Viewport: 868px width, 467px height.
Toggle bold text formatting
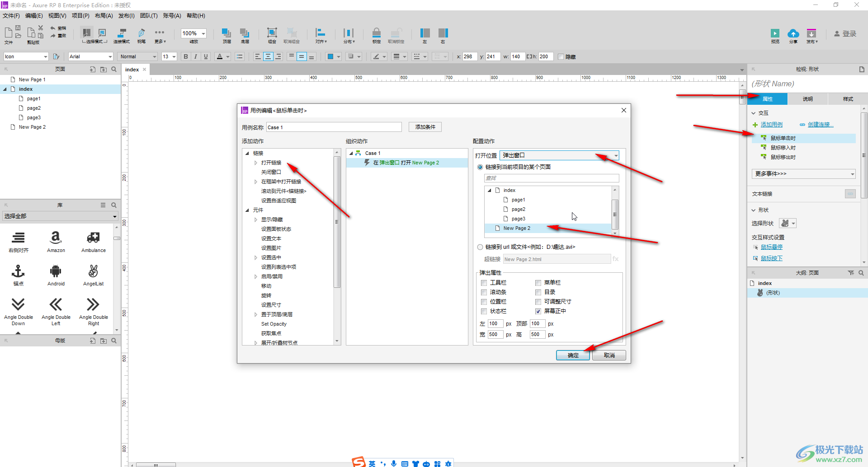pos(185,56)
